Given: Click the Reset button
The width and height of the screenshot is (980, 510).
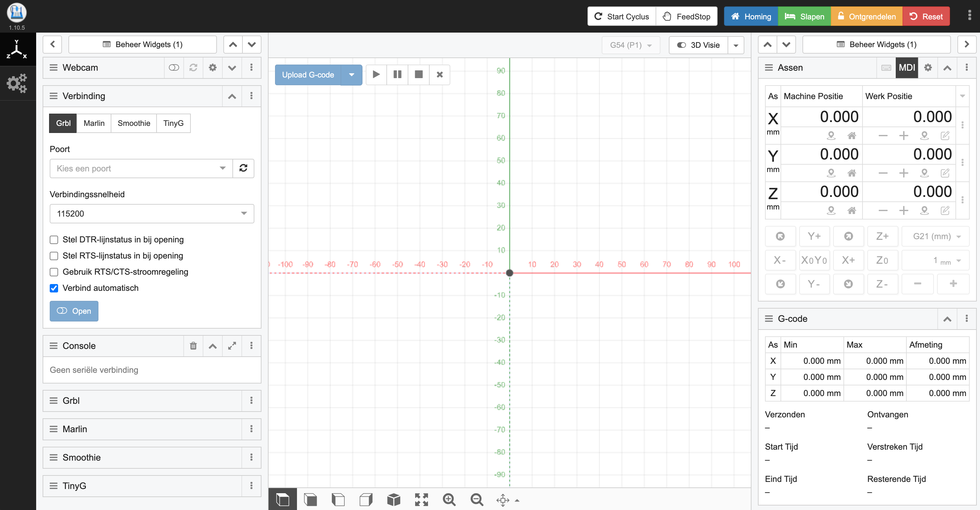Looking at the screenshot, I should (x=926, y=16).
